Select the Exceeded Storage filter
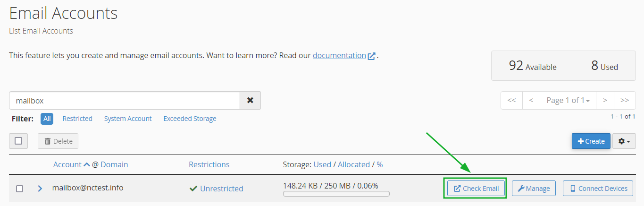This screenshot has width=644, height=206. tap(190, 119)
